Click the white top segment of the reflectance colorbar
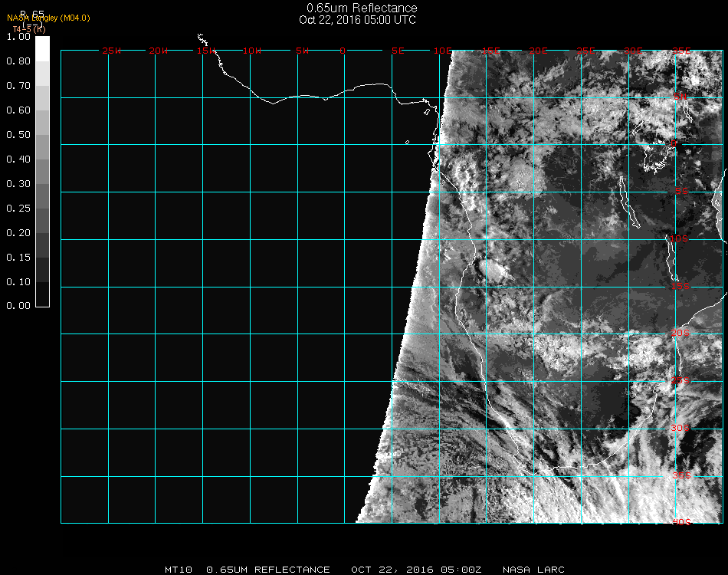 coord(43,48)
